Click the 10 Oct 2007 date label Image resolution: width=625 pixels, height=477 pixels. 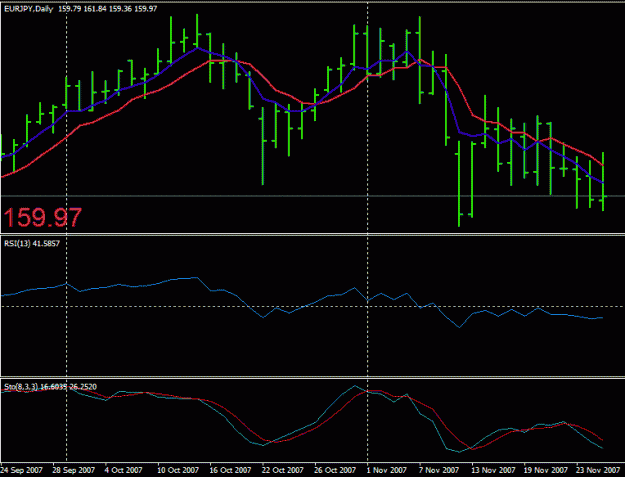[178, 470]
